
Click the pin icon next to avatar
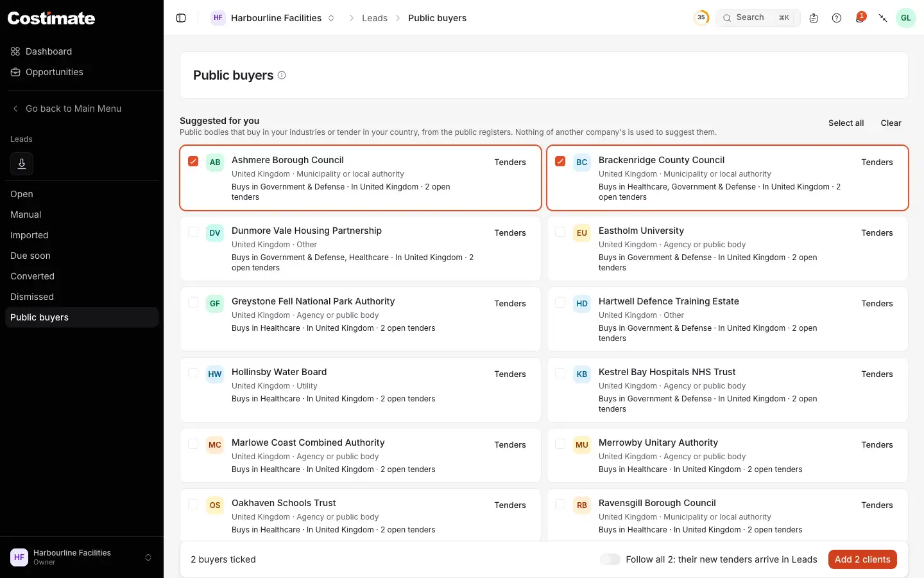pyautogui.click(x=883, y=18)
